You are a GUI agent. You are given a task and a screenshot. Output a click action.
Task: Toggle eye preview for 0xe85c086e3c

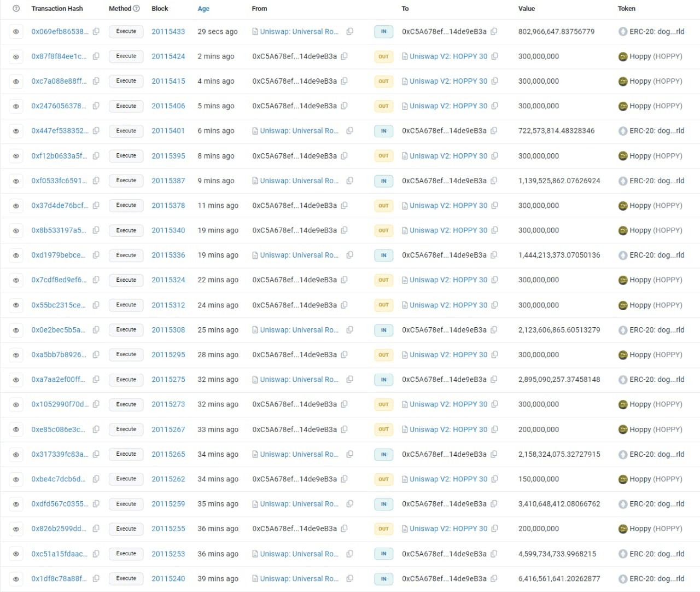[16, 430]
